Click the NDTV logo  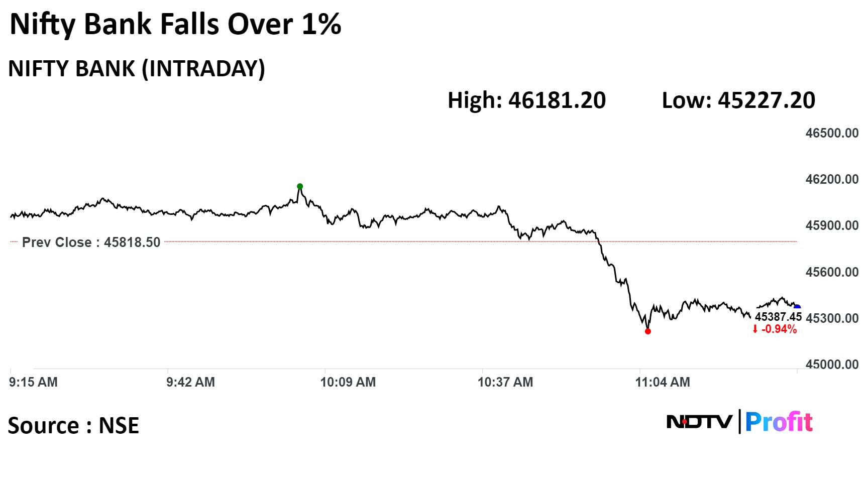pos(699,422)
